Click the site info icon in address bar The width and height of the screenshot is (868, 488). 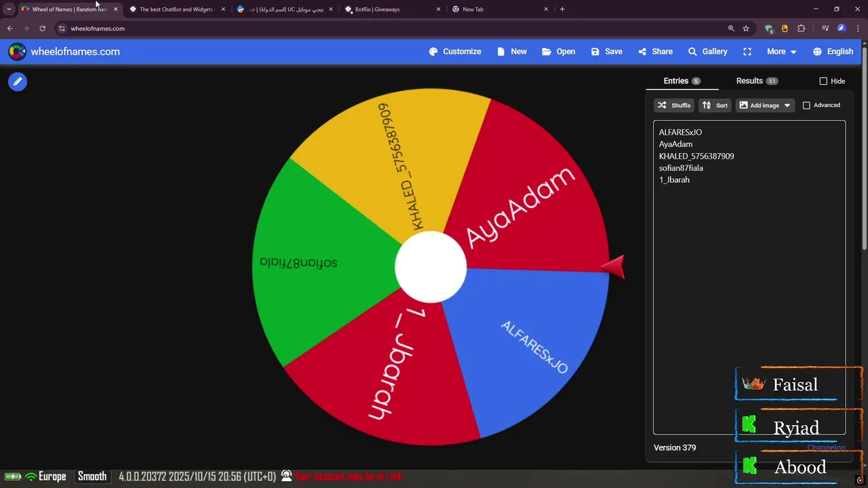tap(62, 28)
